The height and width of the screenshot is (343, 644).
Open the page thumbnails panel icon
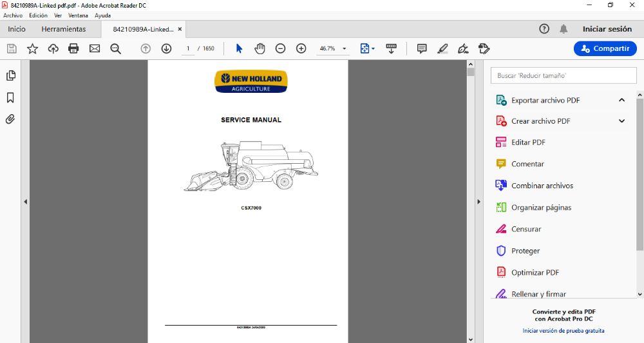tap(11, 75)
